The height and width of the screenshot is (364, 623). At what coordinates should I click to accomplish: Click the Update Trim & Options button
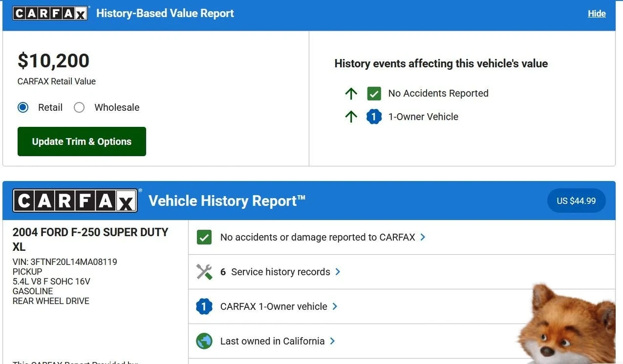pos(81,142)
